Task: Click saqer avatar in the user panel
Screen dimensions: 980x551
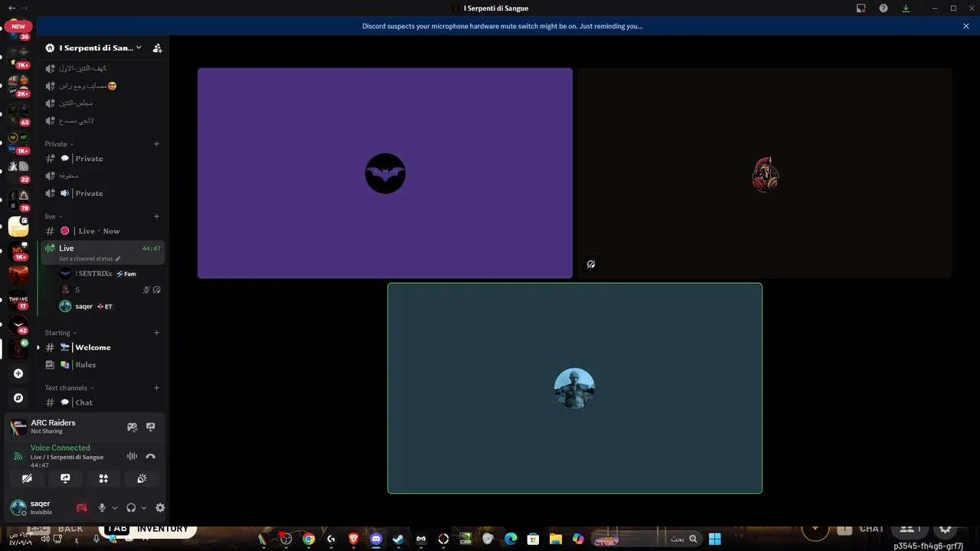Action: point(18,507)
